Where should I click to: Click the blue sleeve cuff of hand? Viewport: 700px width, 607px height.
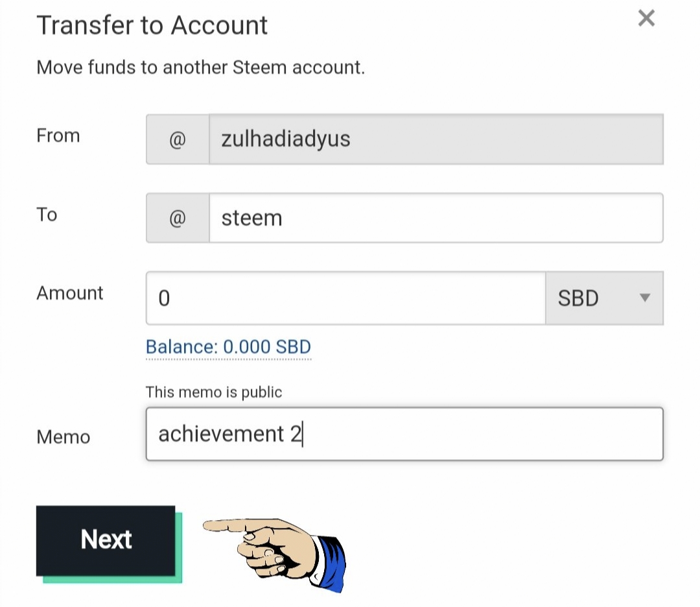click(332, 560)
